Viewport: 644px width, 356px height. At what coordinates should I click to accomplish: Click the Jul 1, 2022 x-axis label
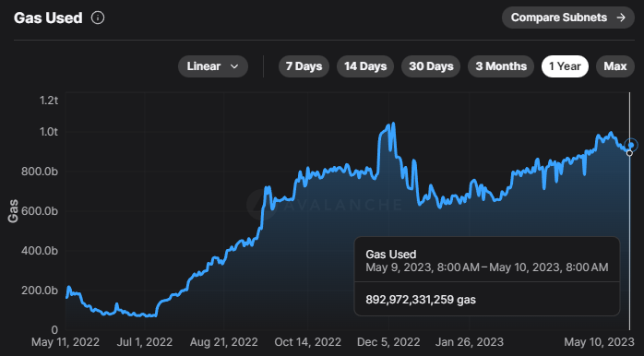[144, 342]
